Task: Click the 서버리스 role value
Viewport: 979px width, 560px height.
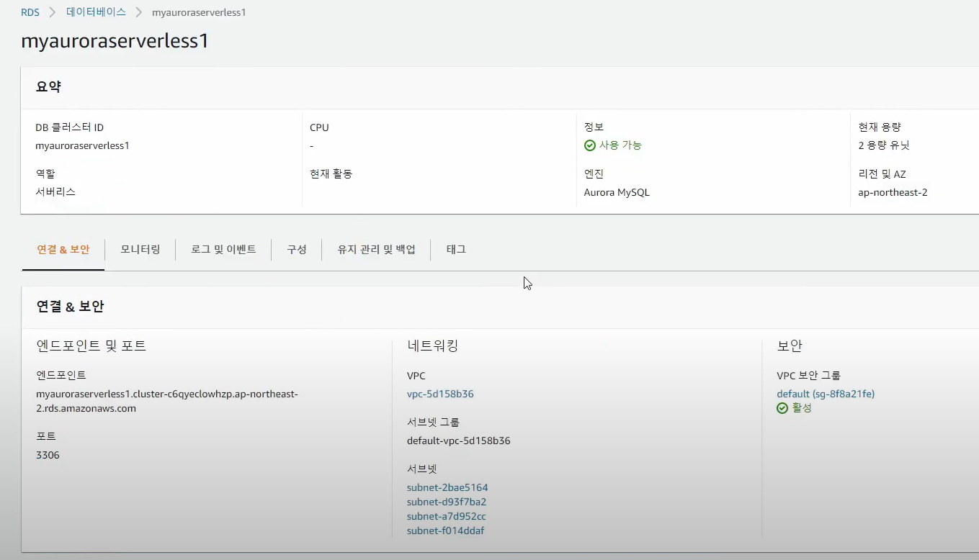Action: click(55, 192)
